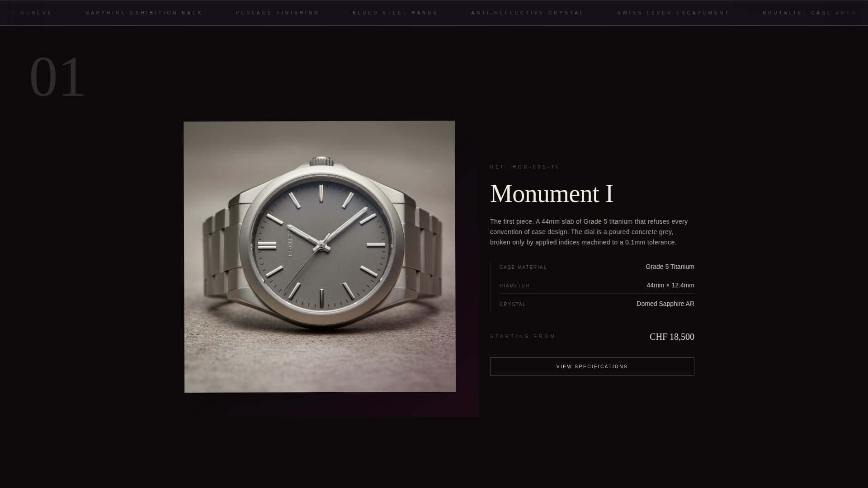Image resolution: width=868 pixels, height=488 pixels.
Task: Click the large 01 section number
Action: 57,77
